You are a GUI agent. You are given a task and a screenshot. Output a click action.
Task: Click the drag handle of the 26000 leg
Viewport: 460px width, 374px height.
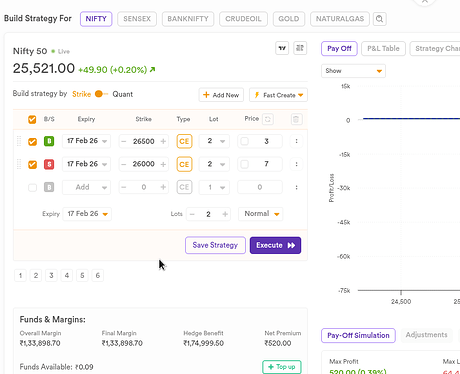tap(19, 164)
